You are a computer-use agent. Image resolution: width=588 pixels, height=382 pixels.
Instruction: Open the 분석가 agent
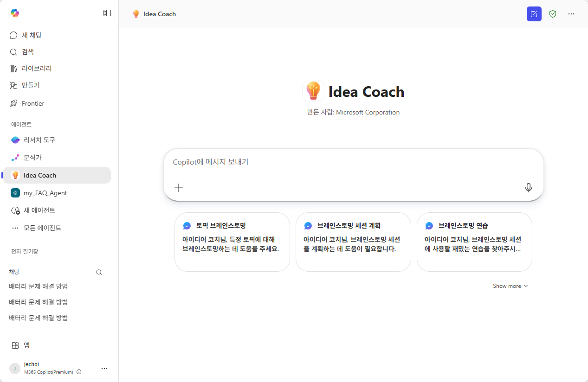click(x=57, y=158)
